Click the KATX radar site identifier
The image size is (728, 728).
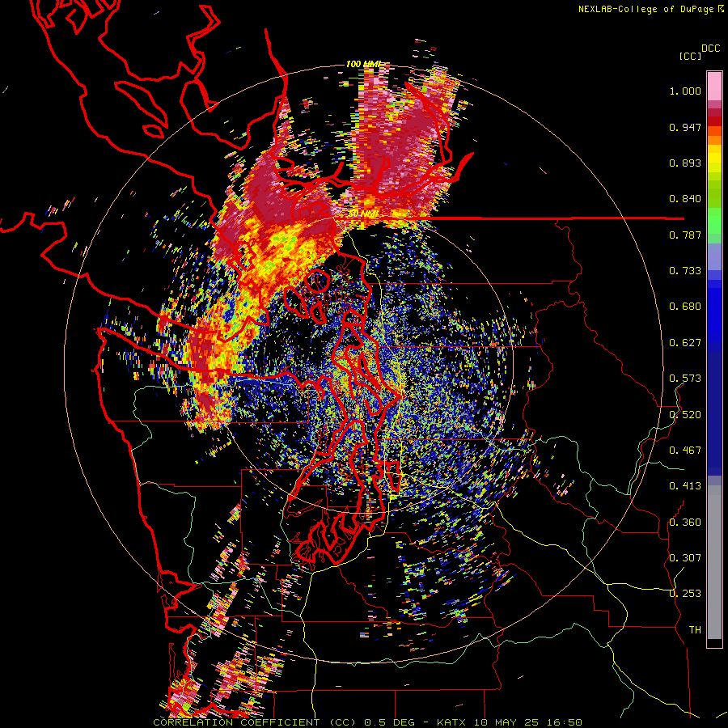click(x=451, y=722)
